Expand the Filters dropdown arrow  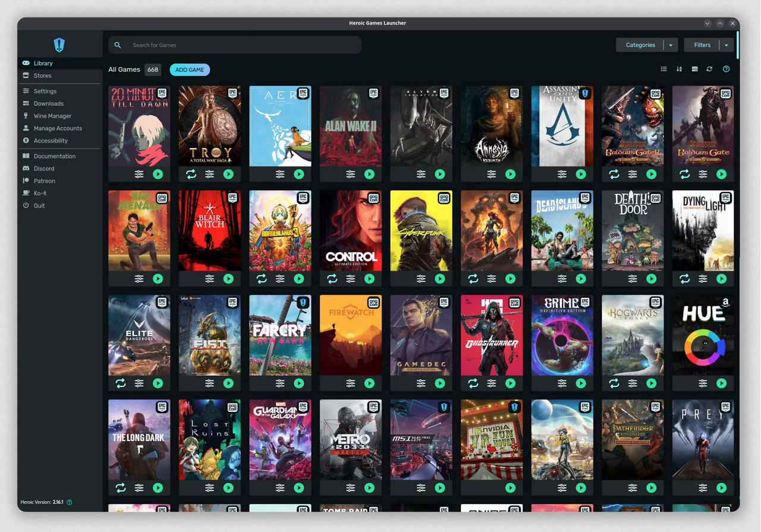(727, 45)
